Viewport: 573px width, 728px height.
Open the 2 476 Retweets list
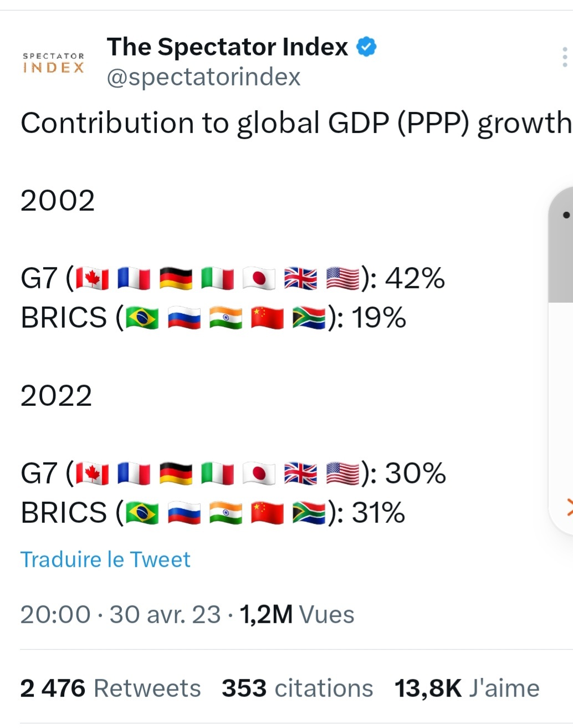click(110, 688)
